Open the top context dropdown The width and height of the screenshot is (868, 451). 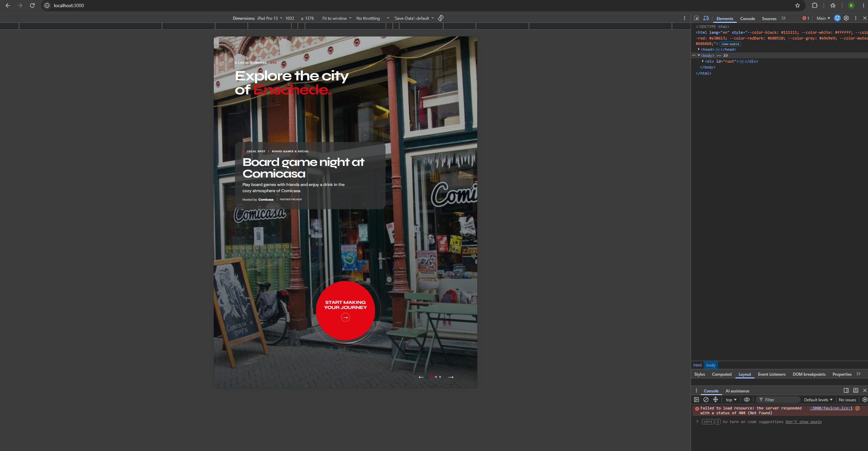pyautogui.click(x=731, y=400)
